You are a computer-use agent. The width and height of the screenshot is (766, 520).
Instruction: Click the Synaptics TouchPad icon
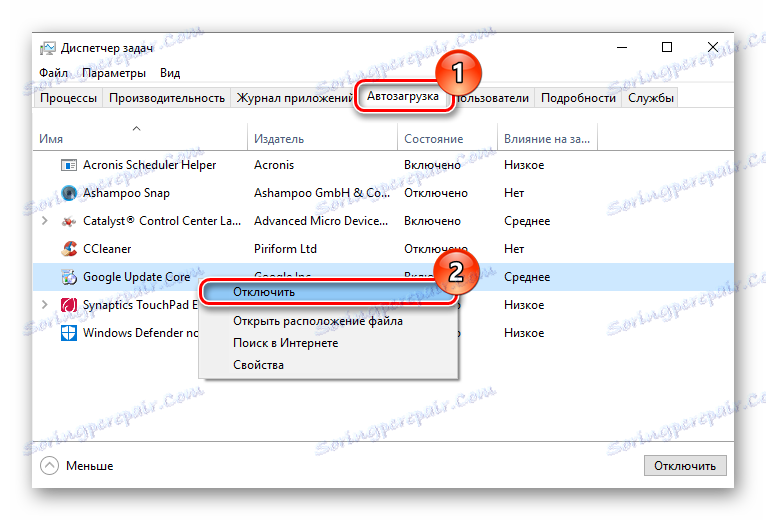tap(69, 305)
